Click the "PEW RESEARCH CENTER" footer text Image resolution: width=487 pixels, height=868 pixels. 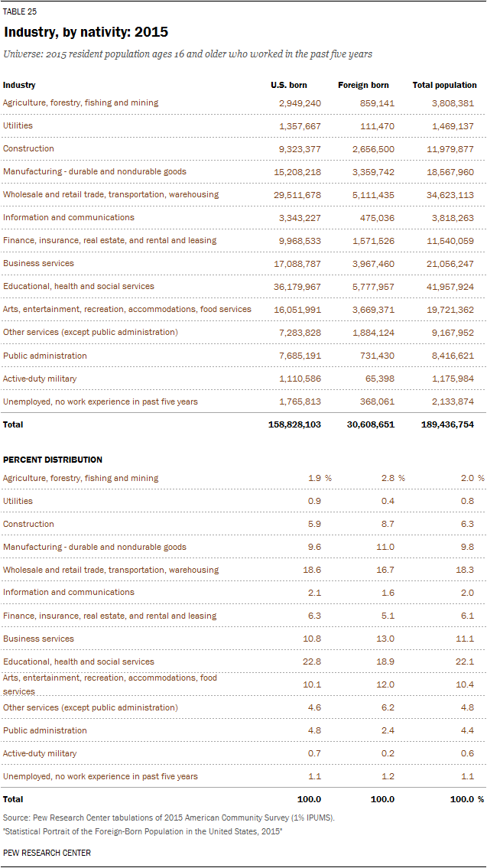(47, 853)
